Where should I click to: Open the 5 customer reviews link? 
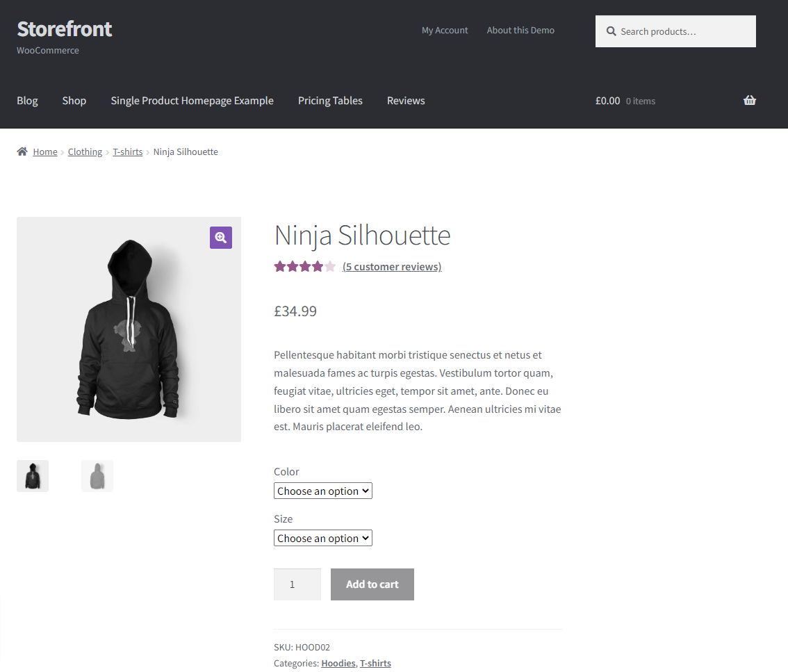[x=391, y=266]
